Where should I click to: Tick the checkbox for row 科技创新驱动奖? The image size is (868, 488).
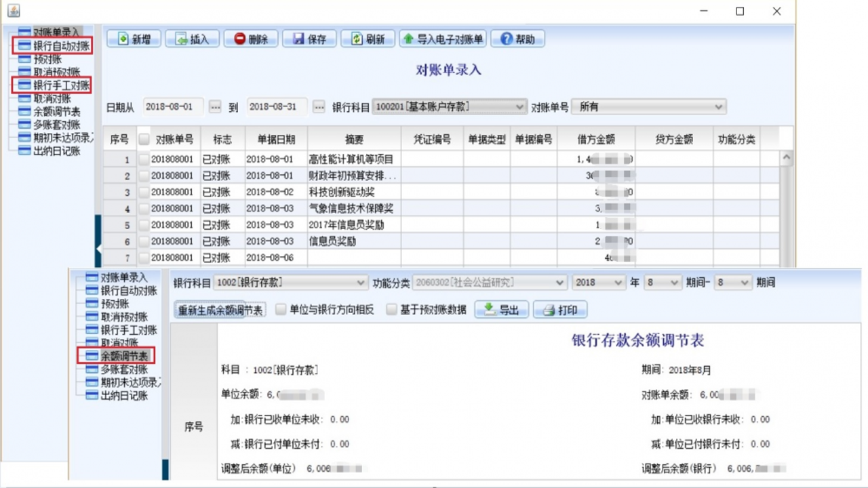[144, 192]
